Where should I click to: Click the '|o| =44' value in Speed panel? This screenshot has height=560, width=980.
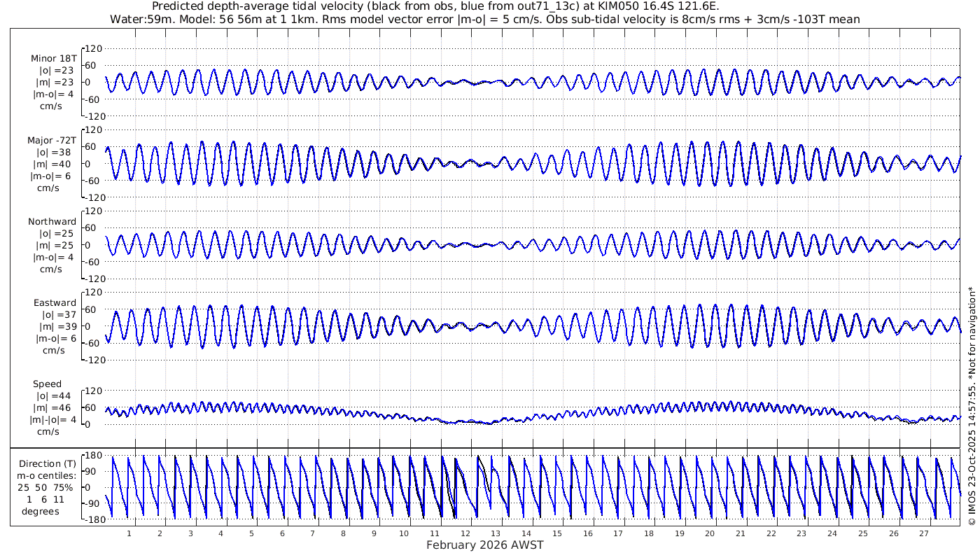(x=57, y=395)
